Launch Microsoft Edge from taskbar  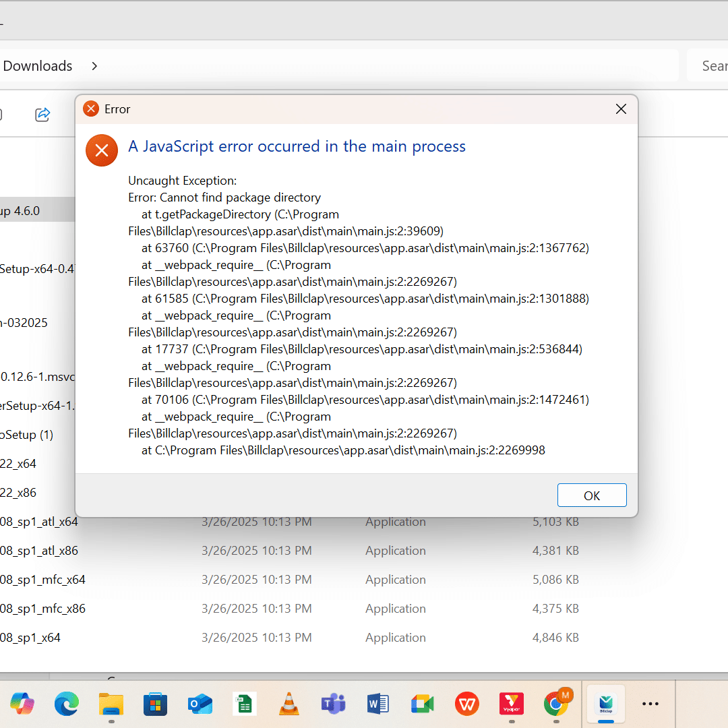[66, 703]
